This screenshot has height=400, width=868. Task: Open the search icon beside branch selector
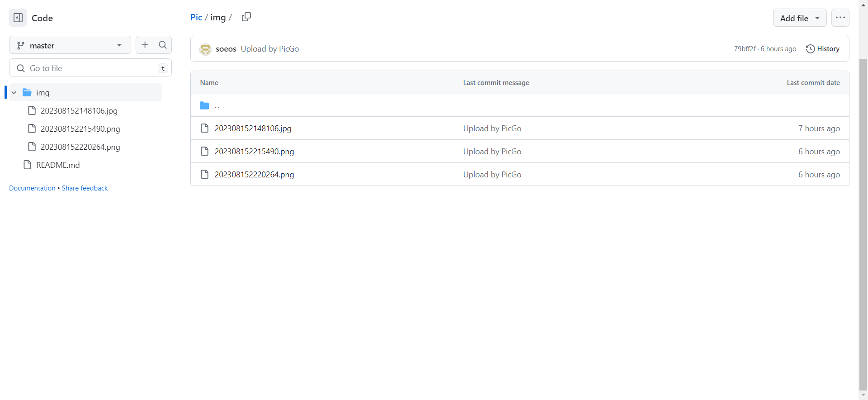click(163, 45)
